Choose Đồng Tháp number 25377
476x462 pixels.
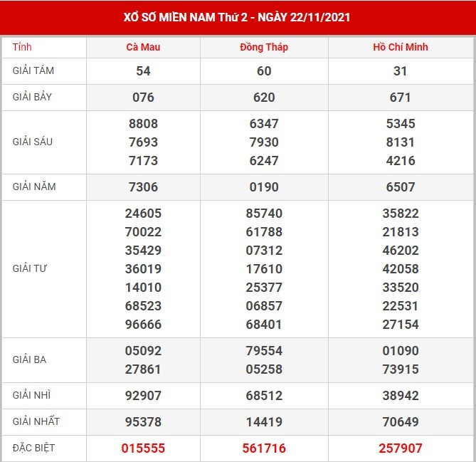pyautogui.click(x=264, y=288)
